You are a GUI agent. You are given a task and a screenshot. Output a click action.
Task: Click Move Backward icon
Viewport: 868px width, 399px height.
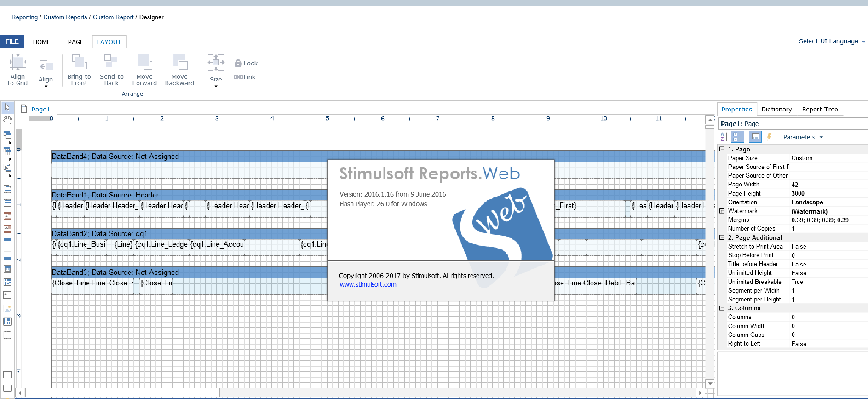[x=180, y=62]
